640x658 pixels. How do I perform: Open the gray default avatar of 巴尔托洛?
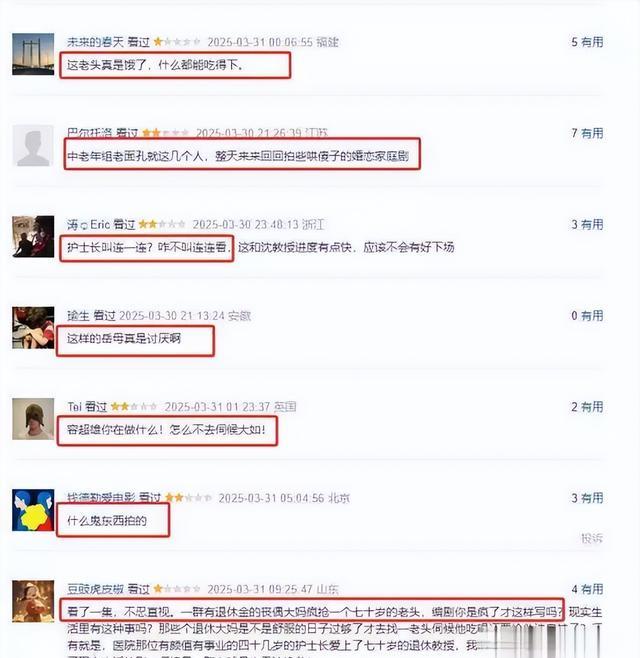point(33,146)
